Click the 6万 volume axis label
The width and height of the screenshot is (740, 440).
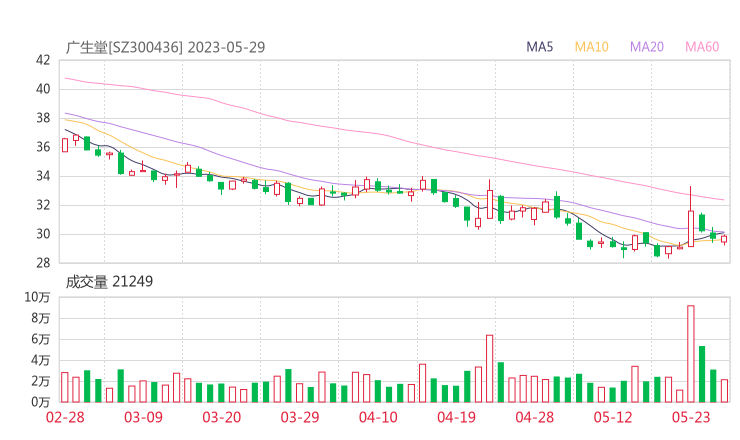click(x=41, y=339)
